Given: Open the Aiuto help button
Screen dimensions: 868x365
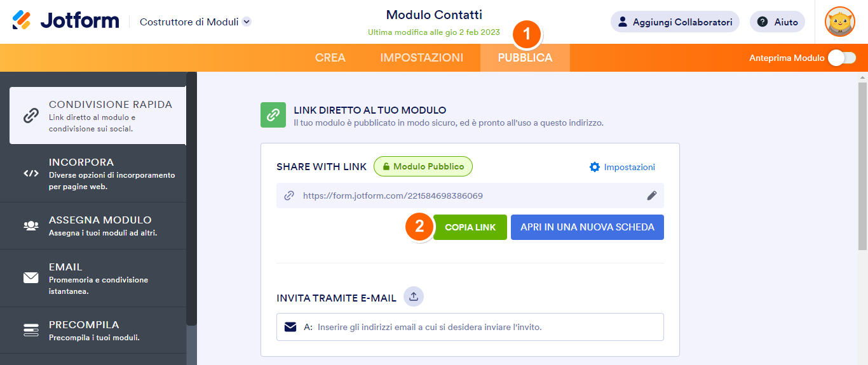Looking at the screenshot, I should point(777,22).
